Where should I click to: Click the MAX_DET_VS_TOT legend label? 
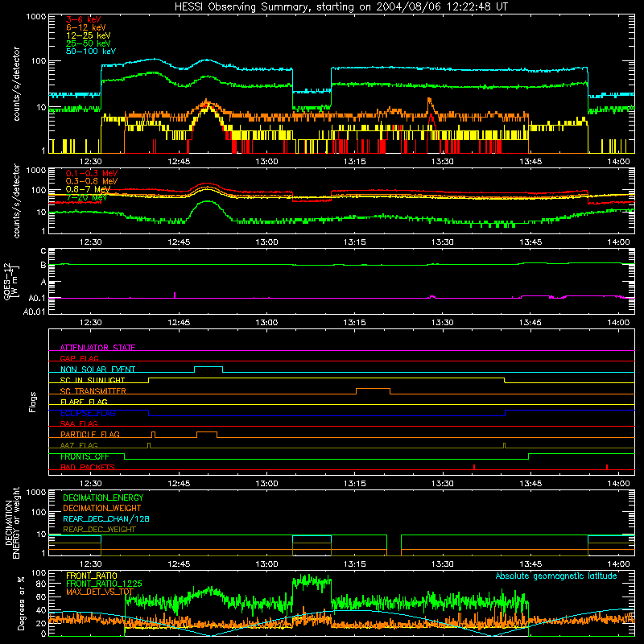[100, 592]
